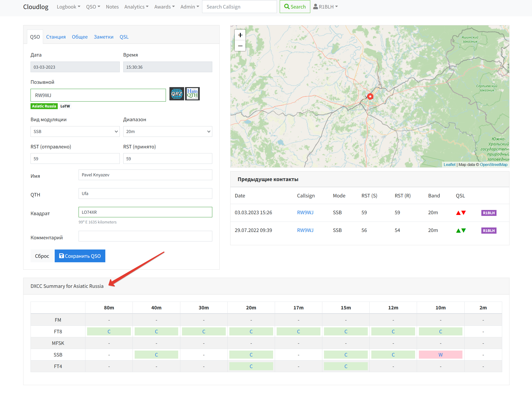Click the Позывной callsign field

[x=98, y=95]
